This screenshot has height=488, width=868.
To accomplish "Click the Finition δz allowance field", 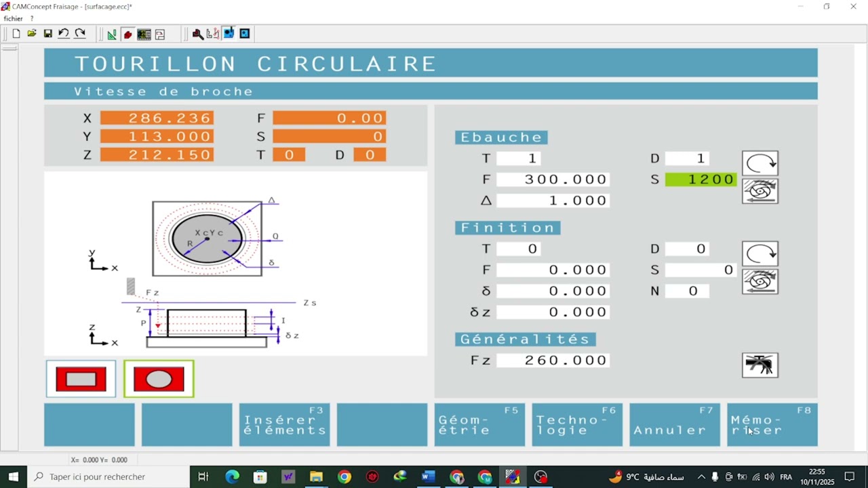I will [553, 312].
